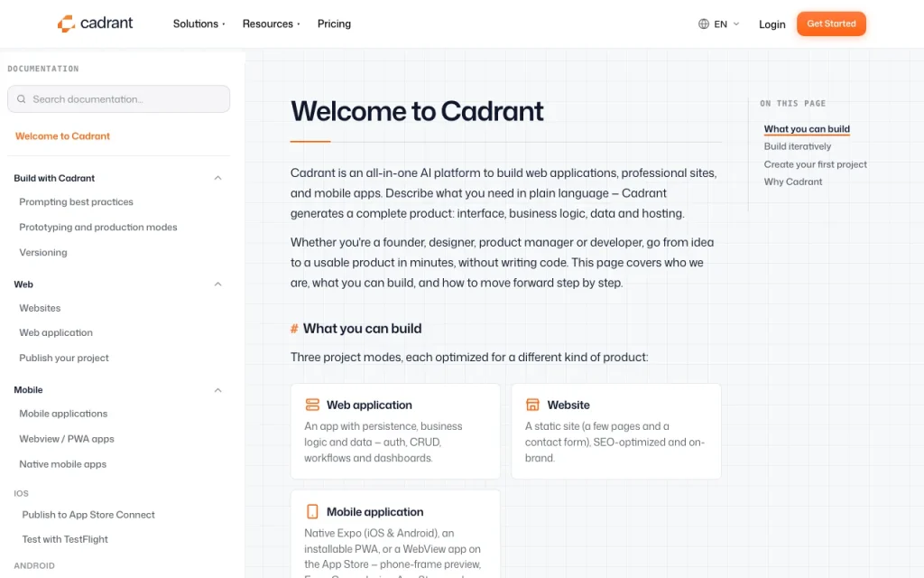Screen dimensions: 924x578
Task: Jump to Create your first project
Action: pos(815,164)
